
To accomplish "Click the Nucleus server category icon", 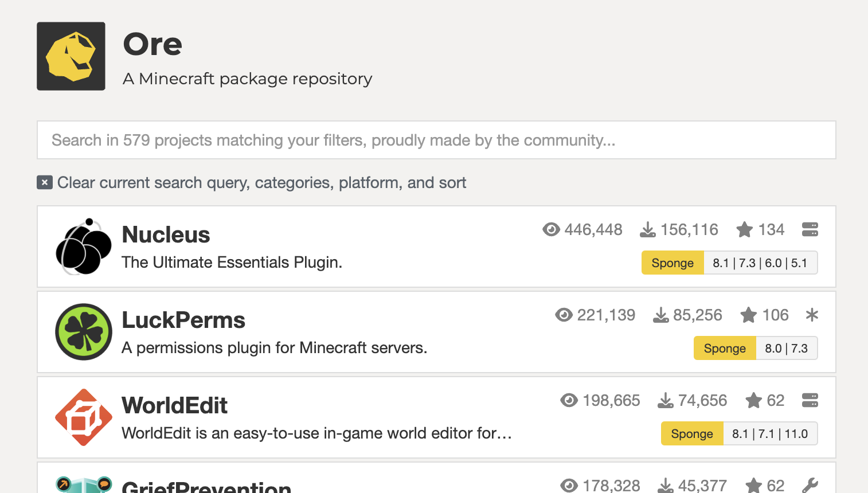I will 810,229.
